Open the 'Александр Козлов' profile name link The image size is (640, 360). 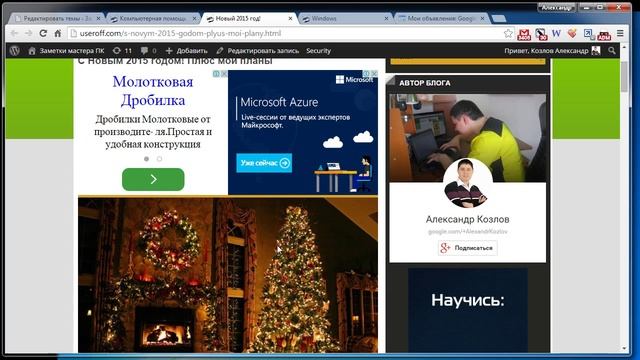coord(467,219)
